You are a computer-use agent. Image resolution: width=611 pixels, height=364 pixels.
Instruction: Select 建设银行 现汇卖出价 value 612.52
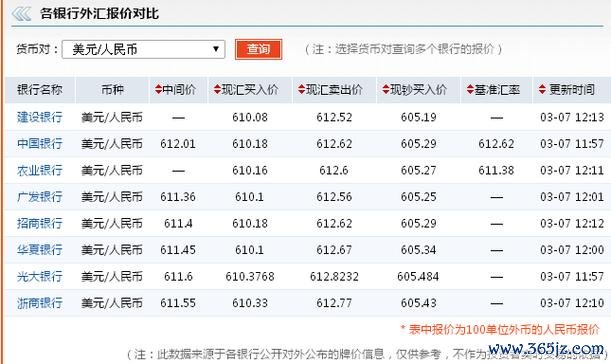pyautogui.click(x=334, y=117)
